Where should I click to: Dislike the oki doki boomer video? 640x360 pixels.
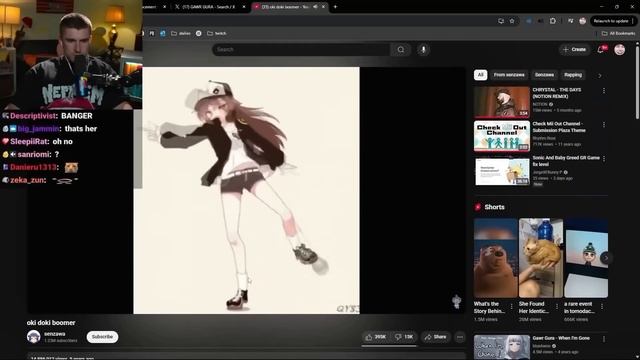(404, 337)
